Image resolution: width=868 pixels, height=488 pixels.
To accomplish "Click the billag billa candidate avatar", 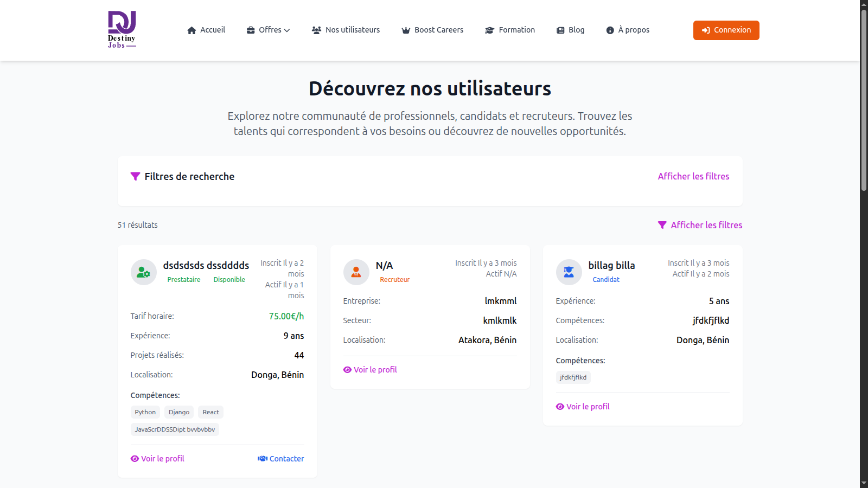I will [569, 272].
